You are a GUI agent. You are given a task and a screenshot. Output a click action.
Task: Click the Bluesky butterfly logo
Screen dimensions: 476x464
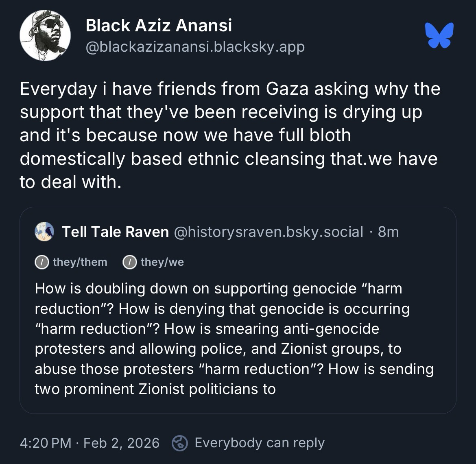(x=439, y=35)
